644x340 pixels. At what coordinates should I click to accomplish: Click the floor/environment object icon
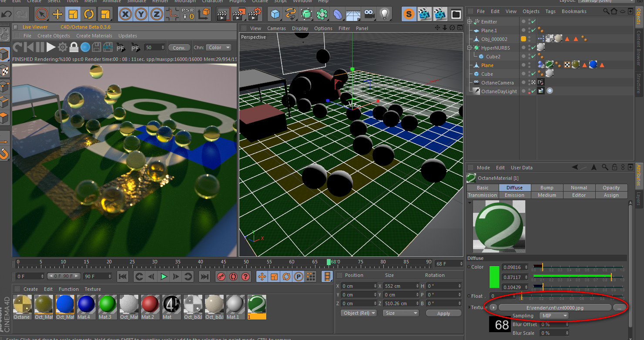pos(353,14)
